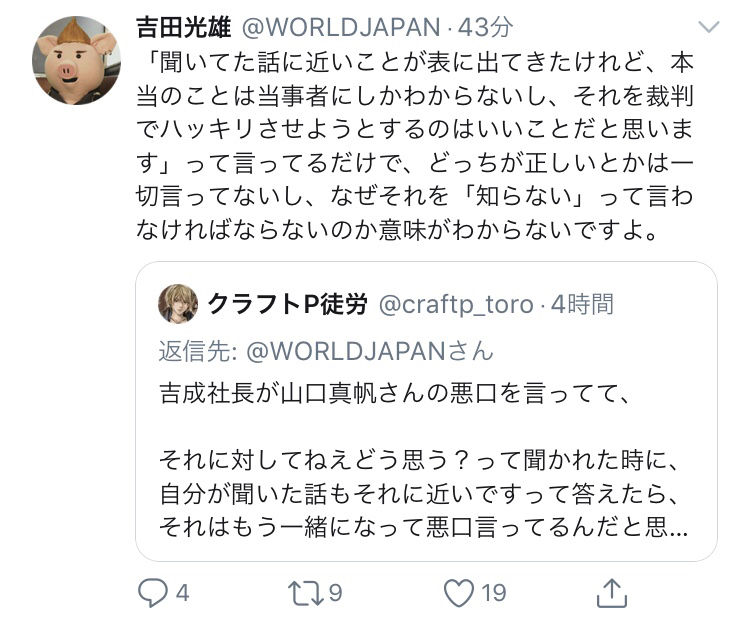Screen dimensions: 750x621
Task: Open the share upload icon
Action: click(x=612, y=593)
